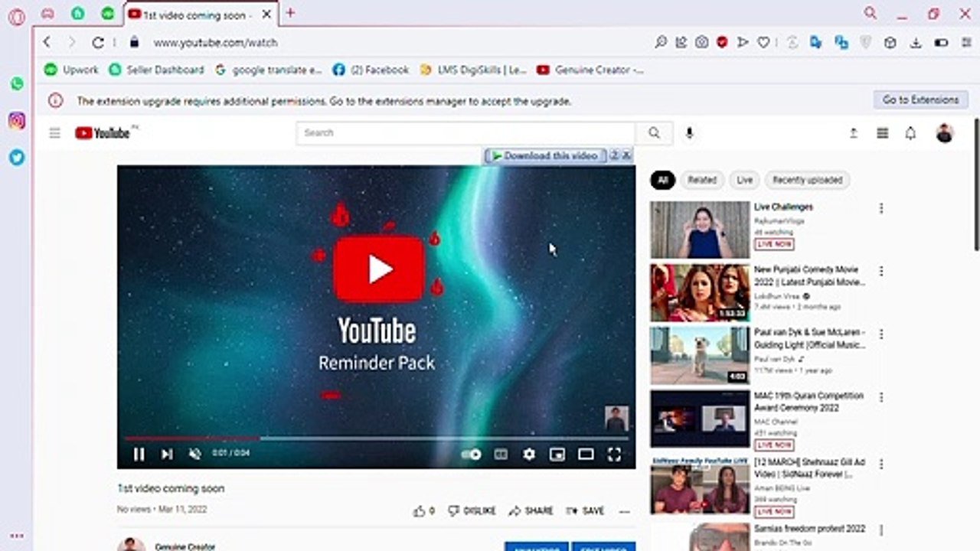Click the DISLIKE button
The image size is (980, 551).
click(x=472, y=511)
